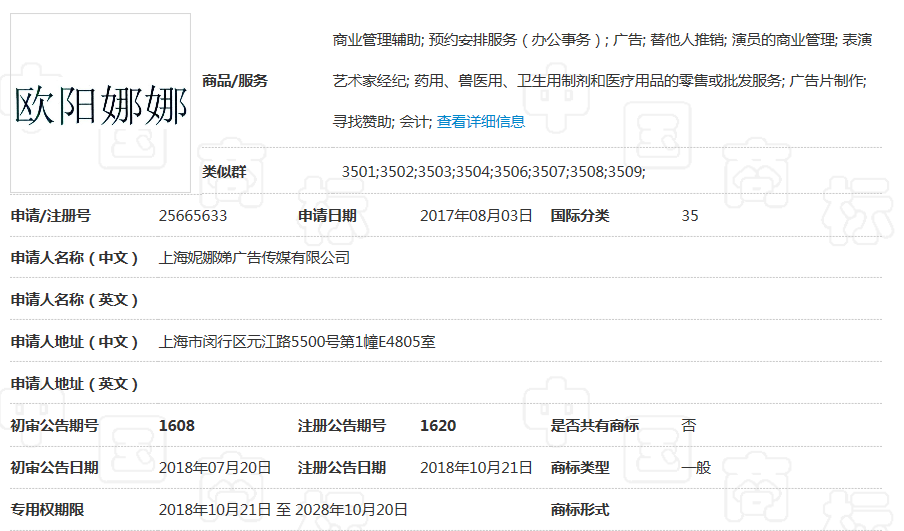Select the exclusive rights period 2018年10月21日 至 2028年10月20日
904x531 pixels.
pos(283,510)
